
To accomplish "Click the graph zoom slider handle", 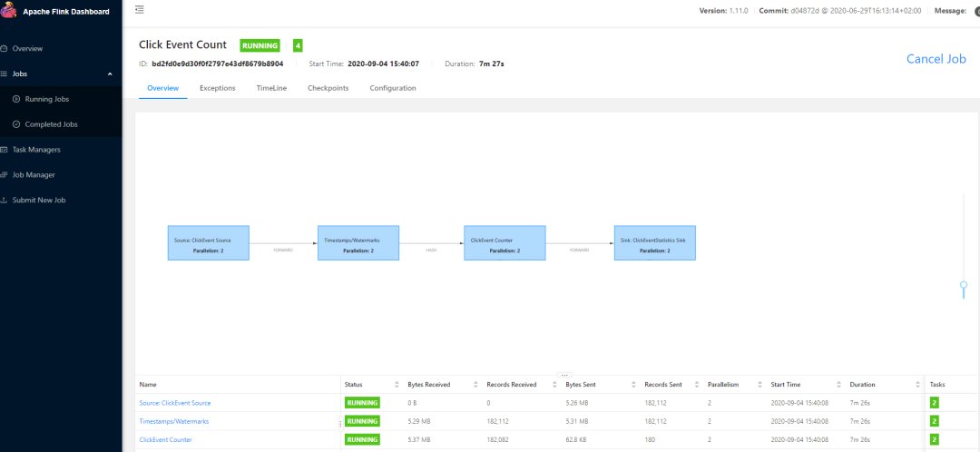I will coord(964,287).
